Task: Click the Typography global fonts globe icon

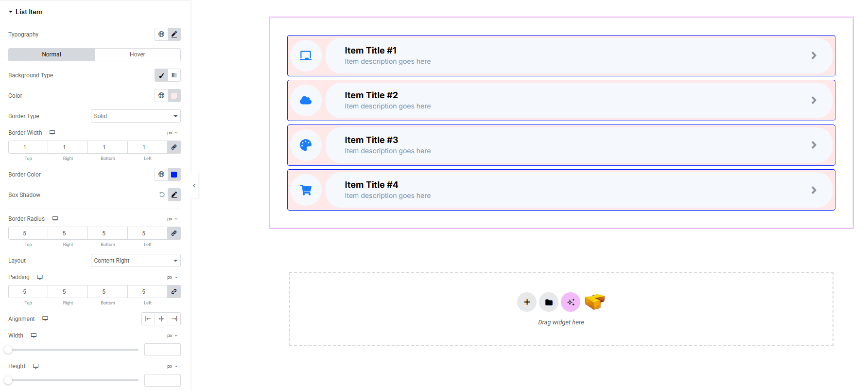Action: click(161, 34)
